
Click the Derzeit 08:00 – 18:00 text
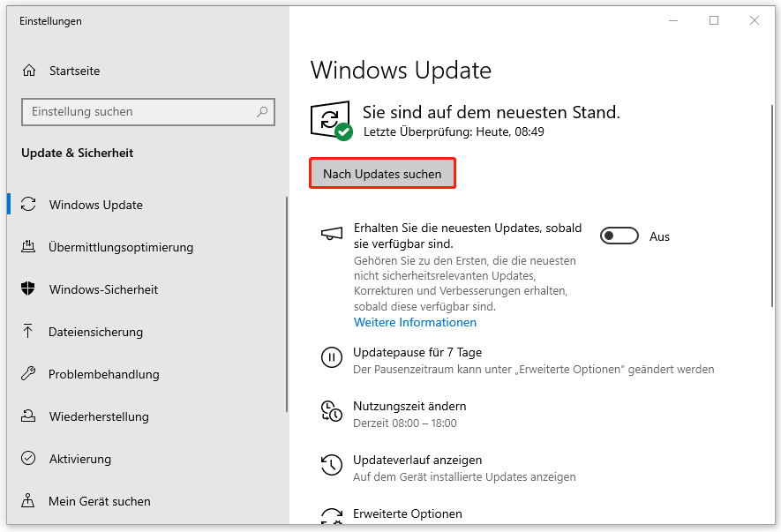tap(404, 423)
